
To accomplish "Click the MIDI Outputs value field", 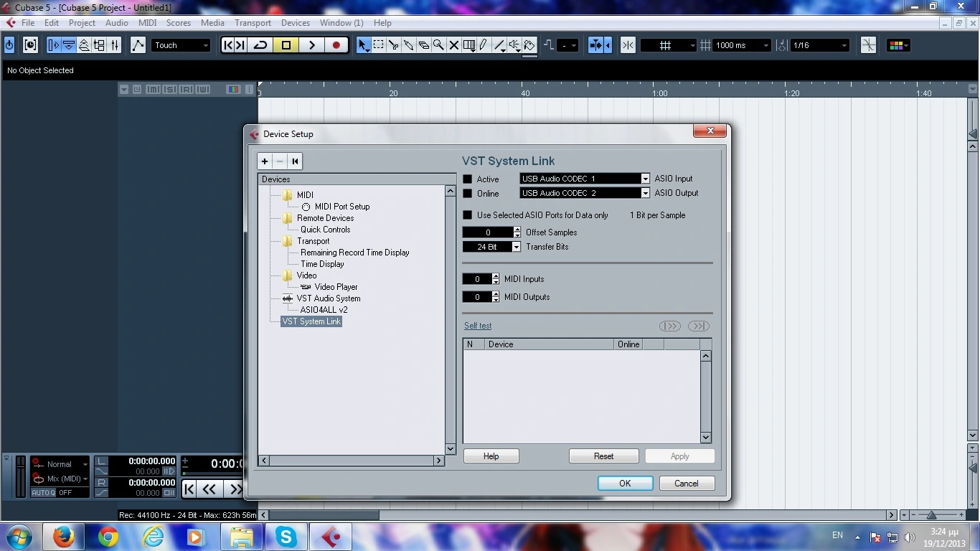I will [x=477, y=297].
